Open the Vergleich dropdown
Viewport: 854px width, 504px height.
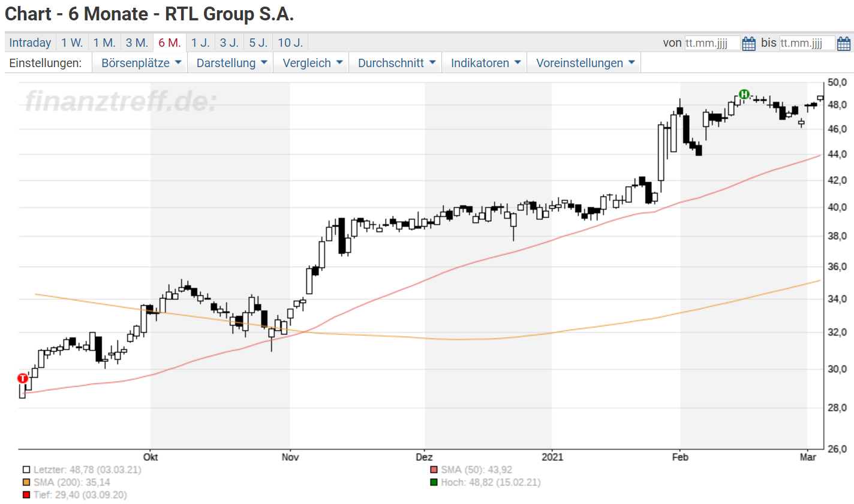point(312,63)
